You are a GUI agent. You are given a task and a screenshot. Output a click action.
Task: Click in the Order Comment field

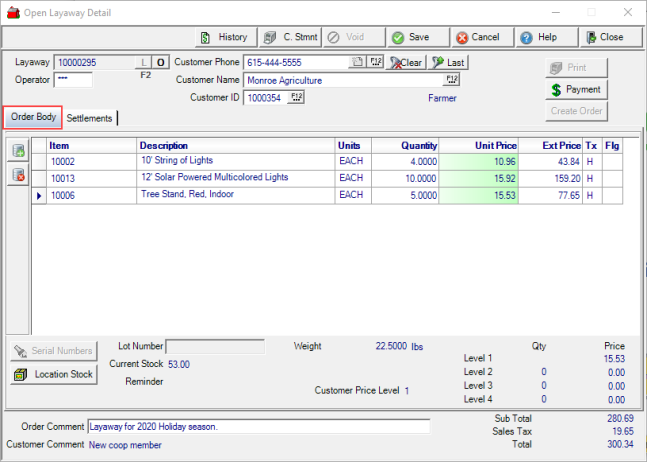coord(258,427)
